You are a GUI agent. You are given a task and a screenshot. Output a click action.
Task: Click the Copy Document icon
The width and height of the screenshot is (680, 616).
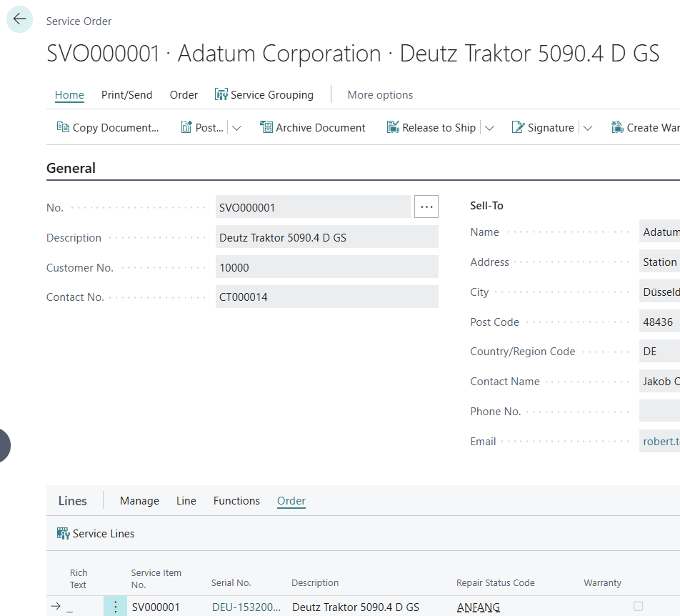63,128
